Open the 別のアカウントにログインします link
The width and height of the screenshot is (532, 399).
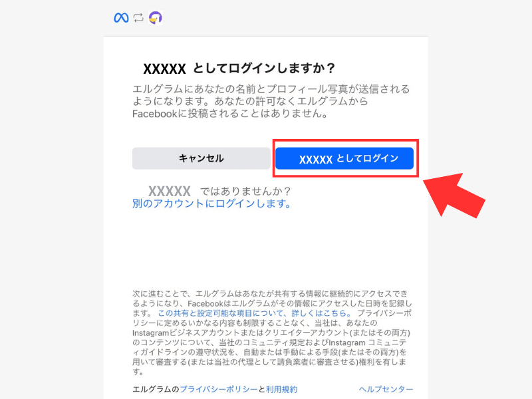click(x=211, y=203)
